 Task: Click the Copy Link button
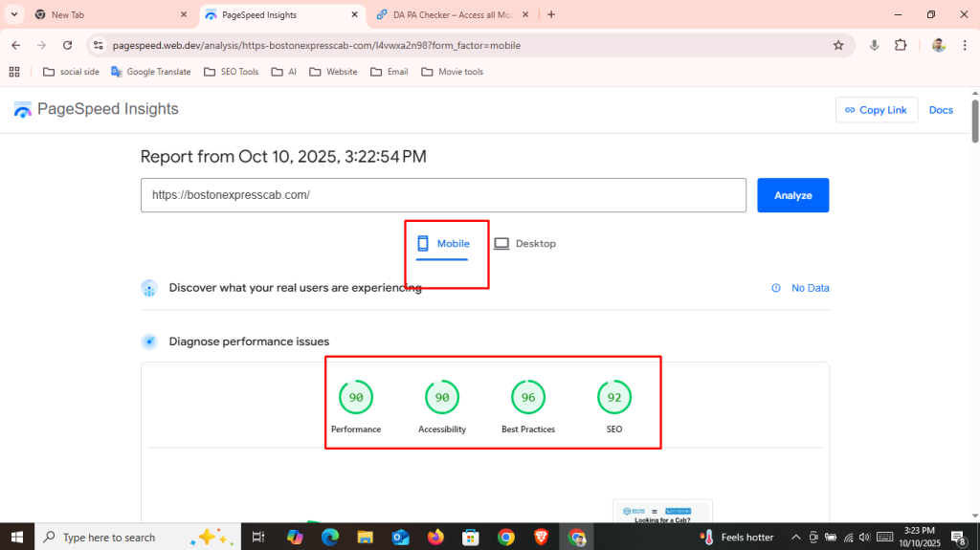(876, 110)
